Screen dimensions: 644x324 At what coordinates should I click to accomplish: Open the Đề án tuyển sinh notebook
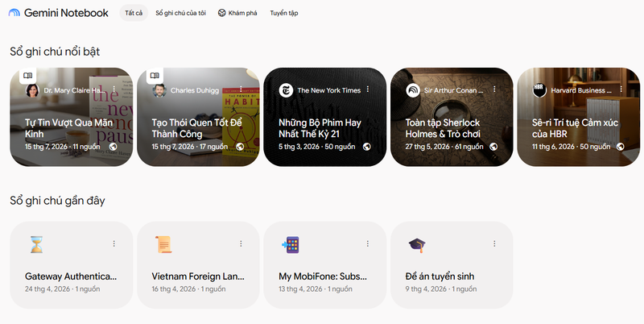pos(452,265)
